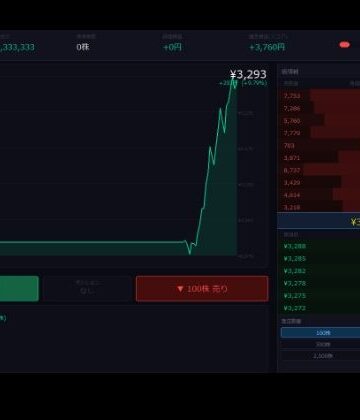The height and width of the screenshot is (420, 360).
Task: Click the red pill indicator in top bar
Action: (x=344, y=45)
